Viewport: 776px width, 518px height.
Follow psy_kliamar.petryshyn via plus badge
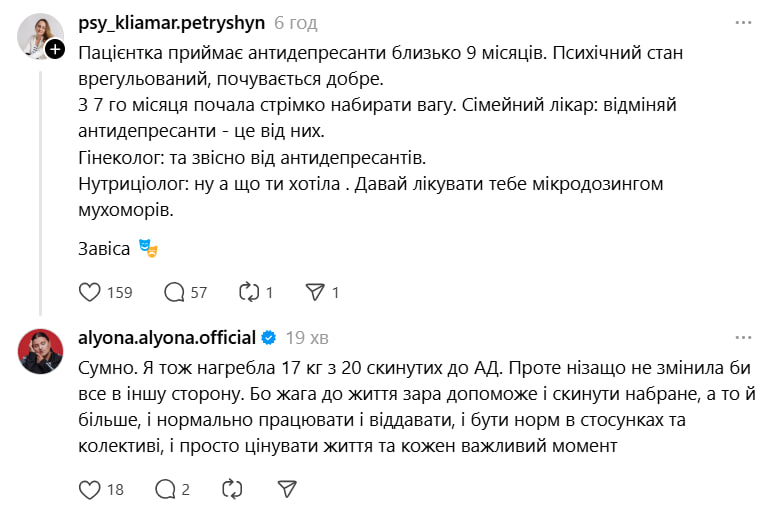(x=55, y=47)
